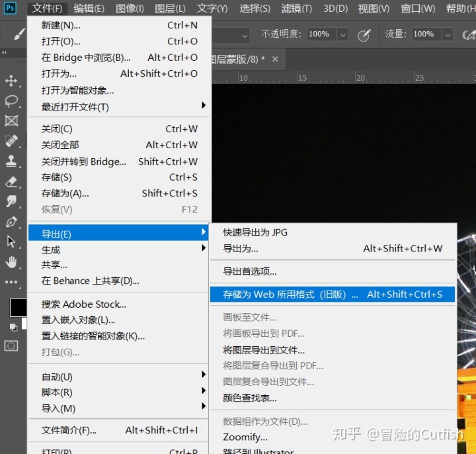The width and height of the screenshot is (476, 454).
Task: Open the three-dots Edit Toolbar
Action: 11,282
